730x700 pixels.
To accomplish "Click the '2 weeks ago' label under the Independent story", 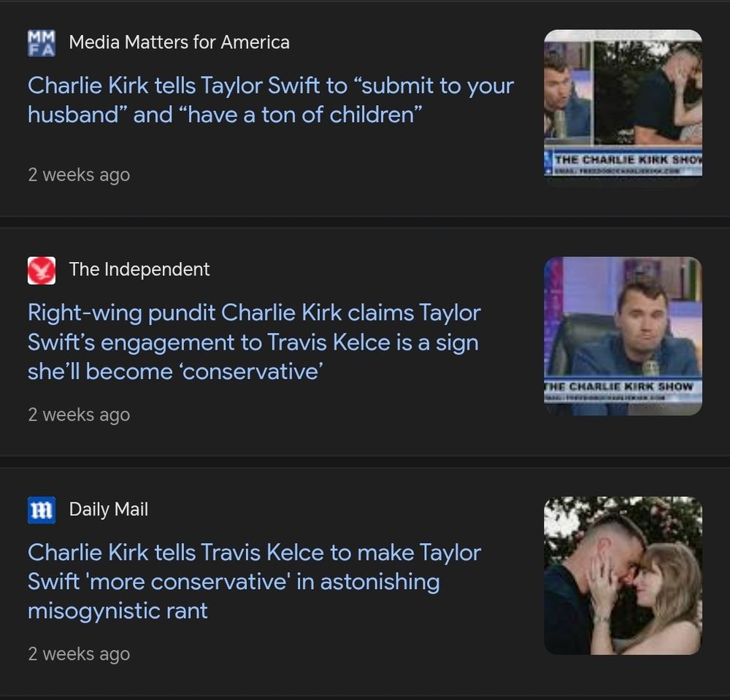I will tap(79, 415).
